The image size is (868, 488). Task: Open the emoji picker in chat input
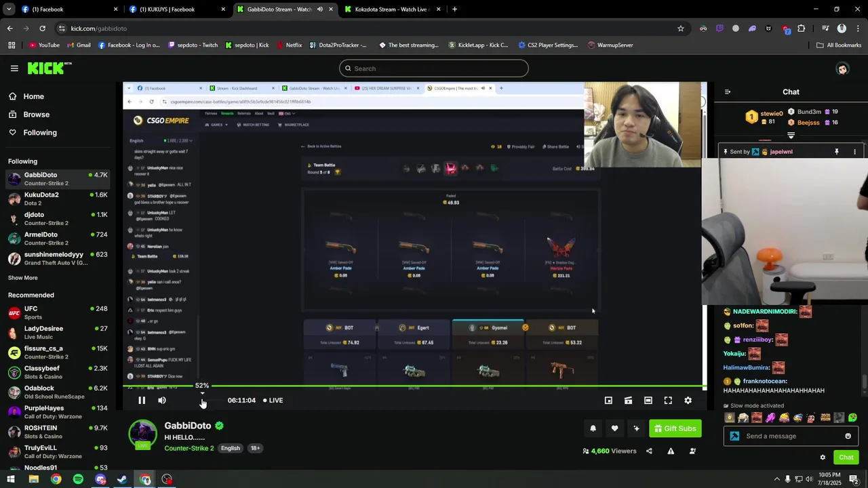coord(848,436)
